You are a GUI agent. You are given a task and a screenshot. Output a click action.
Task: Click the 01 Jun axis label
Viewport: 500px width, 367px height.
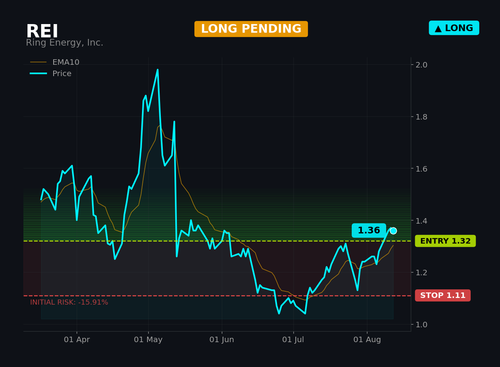pos(222,340)
